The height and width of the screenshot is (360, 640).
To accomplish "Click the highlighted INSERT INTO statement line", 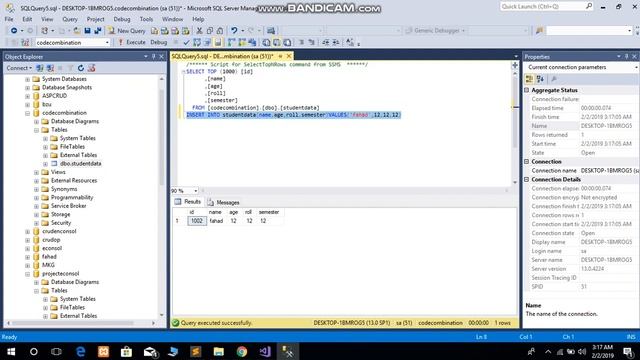I will (x=293, y=115).
